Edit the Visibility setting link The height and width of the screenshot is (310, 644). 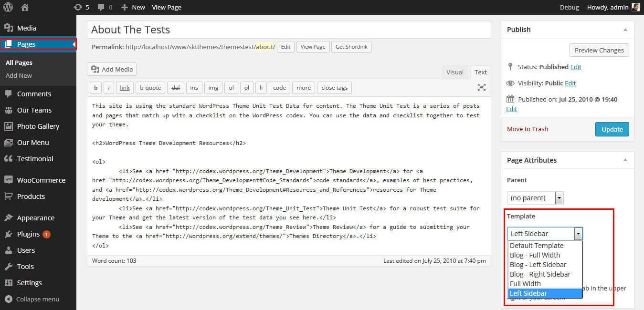[x=570, y=83]
